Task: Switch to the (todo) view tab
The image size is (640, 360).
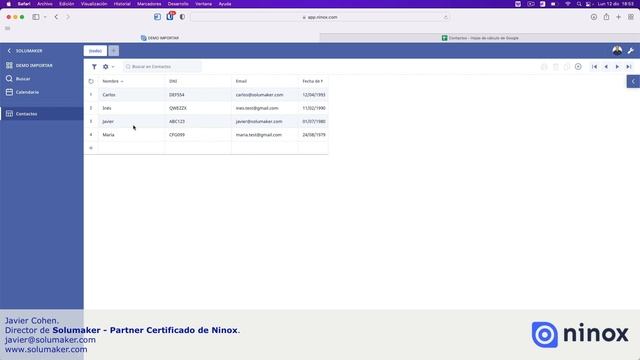Action: [x=95, y=51]
